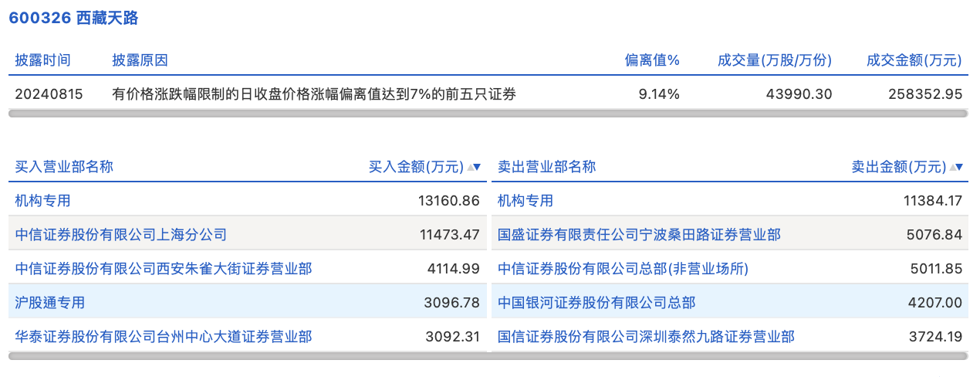Click the 中信证券总部(非营业场所) seller link

click(623, 269)
